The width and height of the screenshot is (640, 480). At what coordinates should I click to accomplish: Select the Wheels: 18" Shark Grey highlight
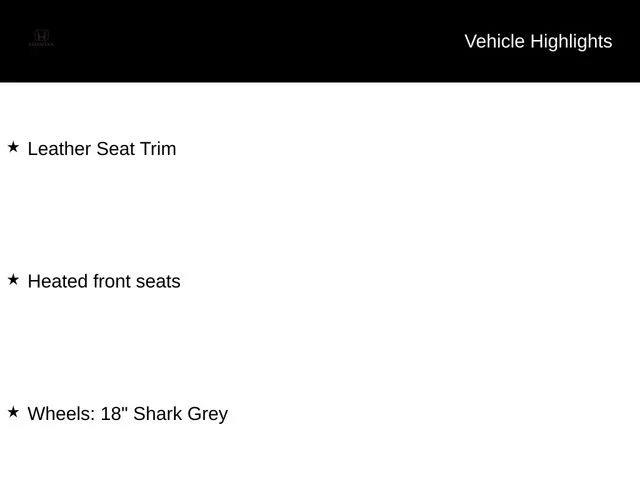(128, 414)
